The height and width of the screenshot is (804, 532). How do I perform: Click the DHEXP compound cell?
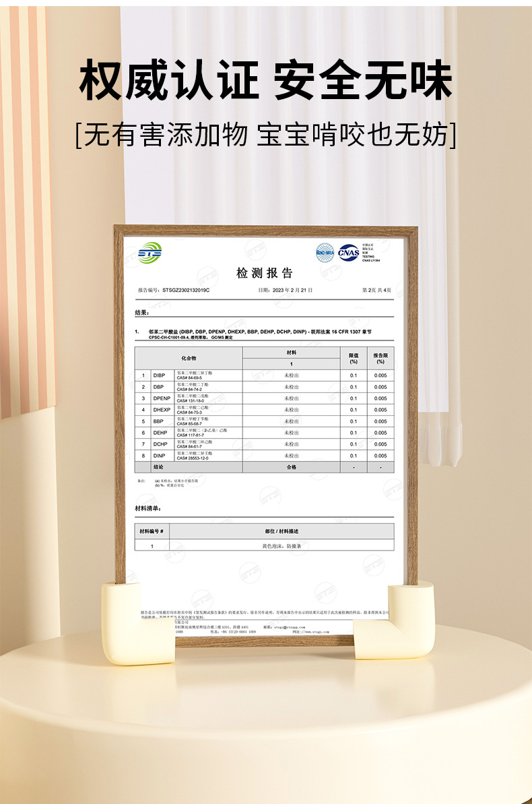162,410
